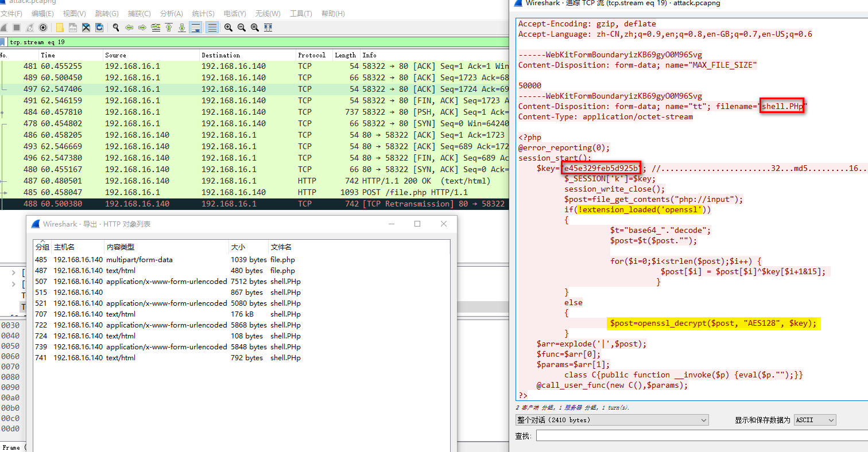The image size is (868, 452).
Task: Select packet 478 SYN row
Action: (x=254, y=123)
